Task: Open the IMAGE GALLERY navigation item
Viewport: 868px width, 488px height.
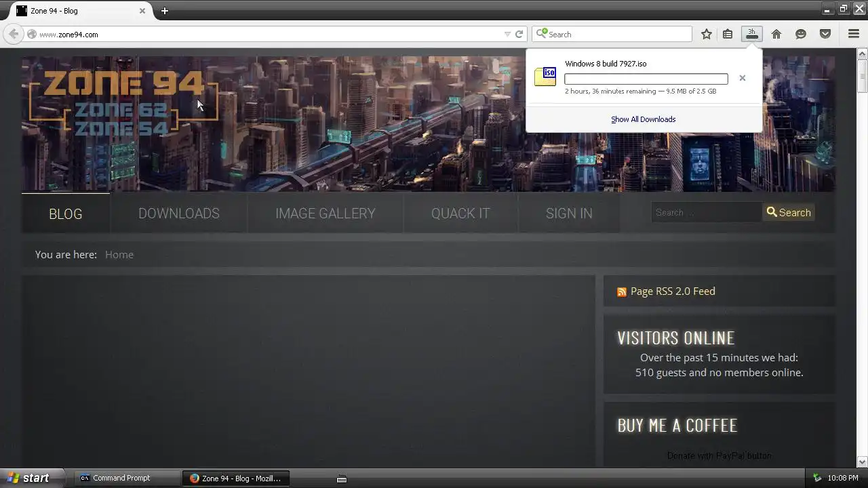Action: pos(325,213)
